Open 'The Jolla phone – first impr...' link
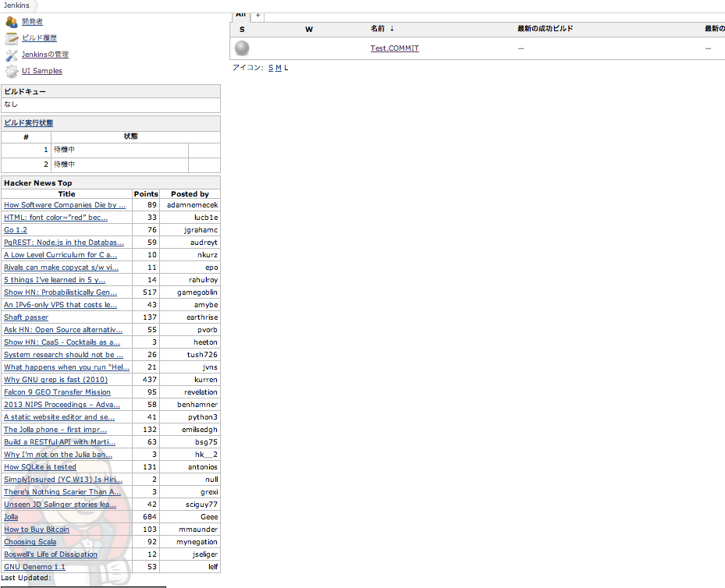This screenshot has width=725, height=588. pyautogui.click(x=55, y=429)
